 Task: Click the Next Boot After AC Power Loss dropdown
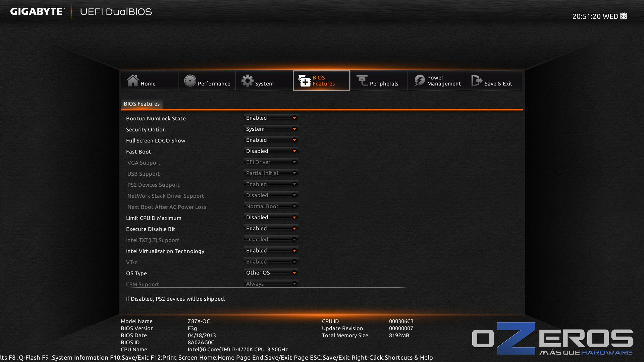click(271, 206)
